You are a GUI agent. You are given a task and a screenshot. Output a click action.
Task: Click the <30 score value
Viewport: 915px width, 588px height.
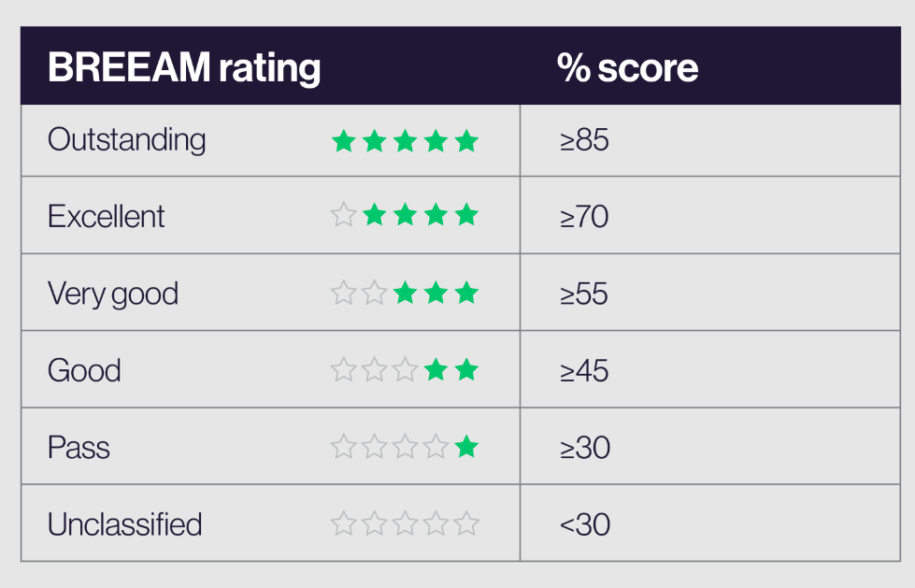click(584, 524)
